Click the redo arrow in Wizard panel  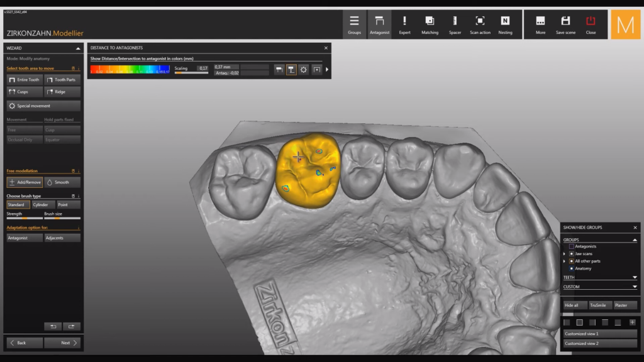72,326
